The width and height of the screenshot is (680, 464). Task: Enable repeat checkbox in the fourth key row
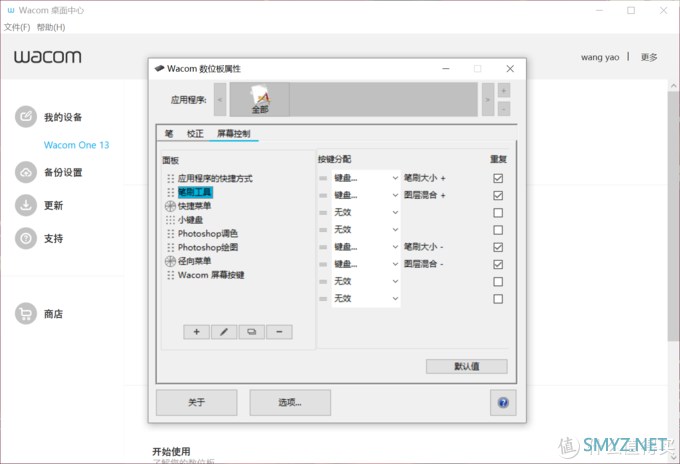498,230
